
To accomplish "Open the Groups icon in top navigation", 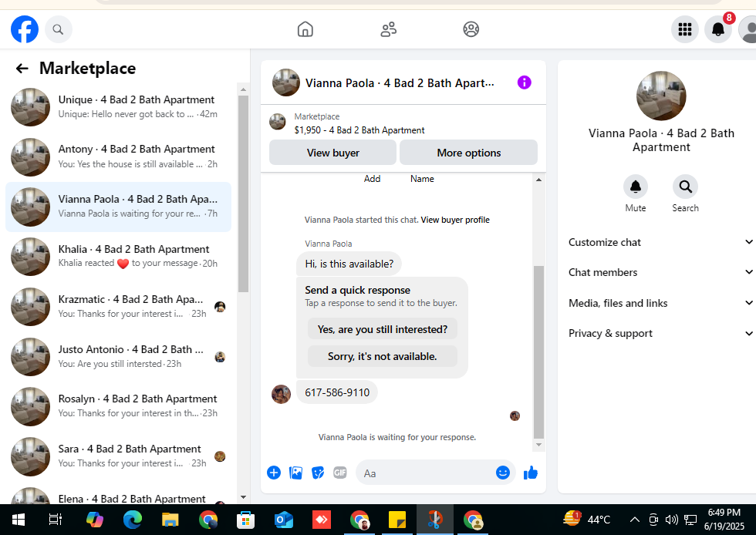I will click(x=471, y=29).
